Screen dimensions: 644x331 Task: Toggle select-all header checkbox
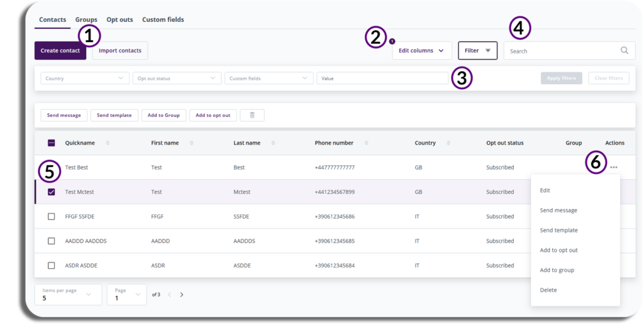click(52, 143)
